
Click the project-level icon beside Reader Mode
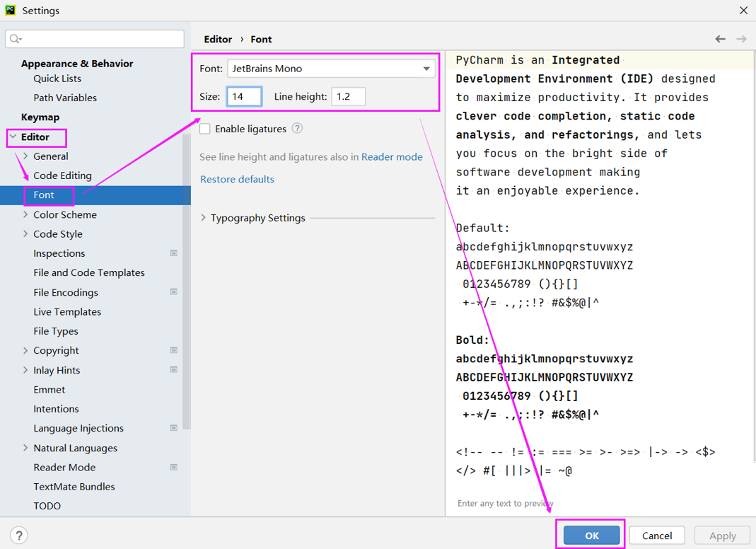tap(174, 467)
